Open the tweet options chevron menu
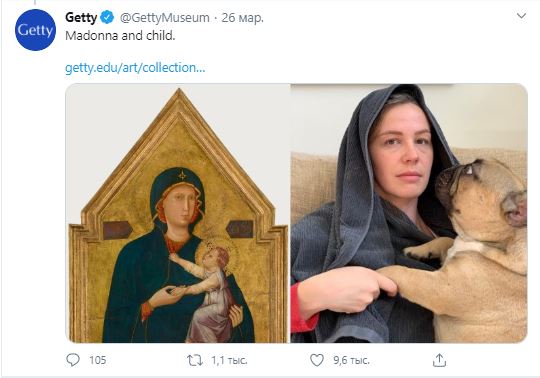This screenshot has width=540, height=378. point(521,16)
